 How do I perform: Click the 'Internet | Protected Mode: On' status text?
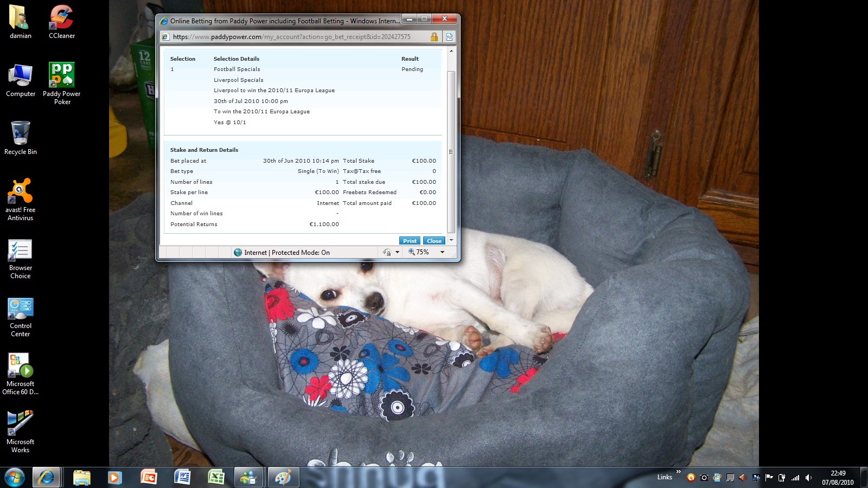(x=287, y=253)
